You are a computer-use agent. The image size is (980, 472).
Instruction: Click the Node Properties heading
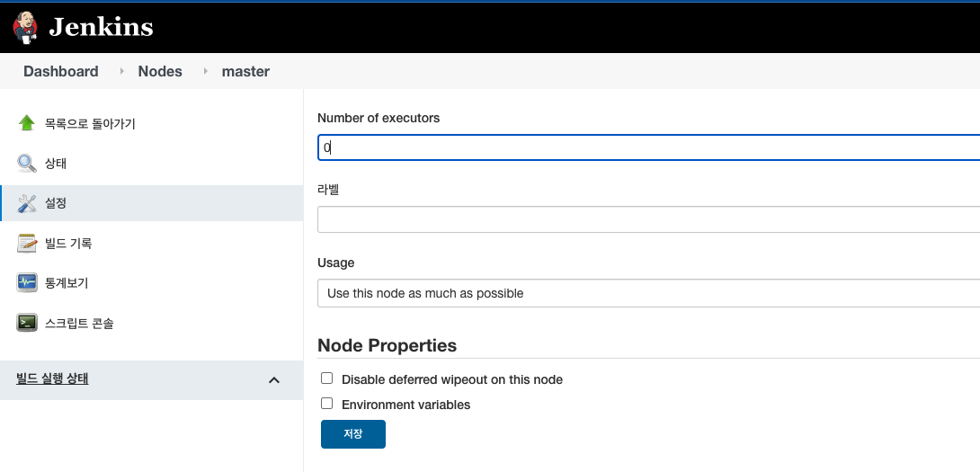[x=387, y=346]
